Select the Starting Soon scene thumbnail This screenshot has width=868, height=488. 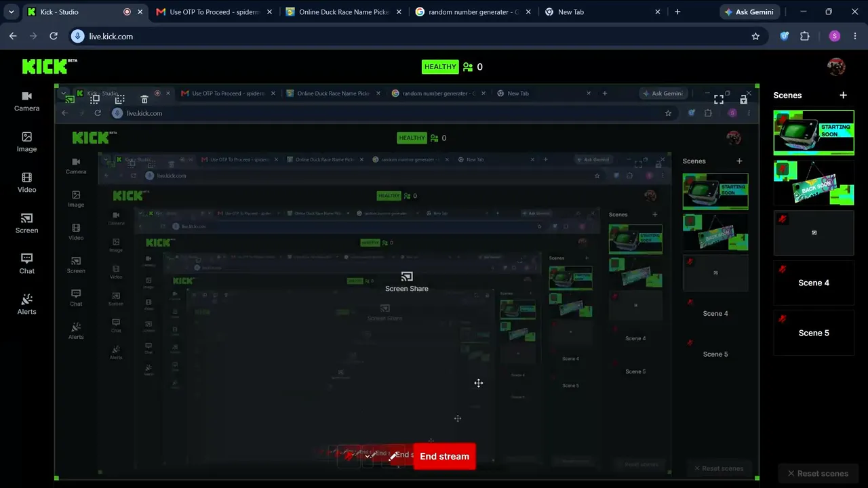point(814,133)
